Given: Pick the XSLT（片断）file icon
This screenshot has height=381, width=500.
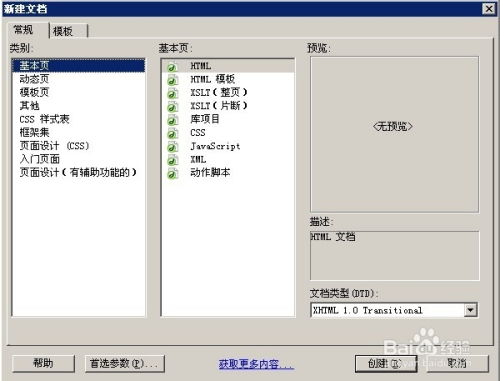Looking at the screenshot, I should [172, 107].
